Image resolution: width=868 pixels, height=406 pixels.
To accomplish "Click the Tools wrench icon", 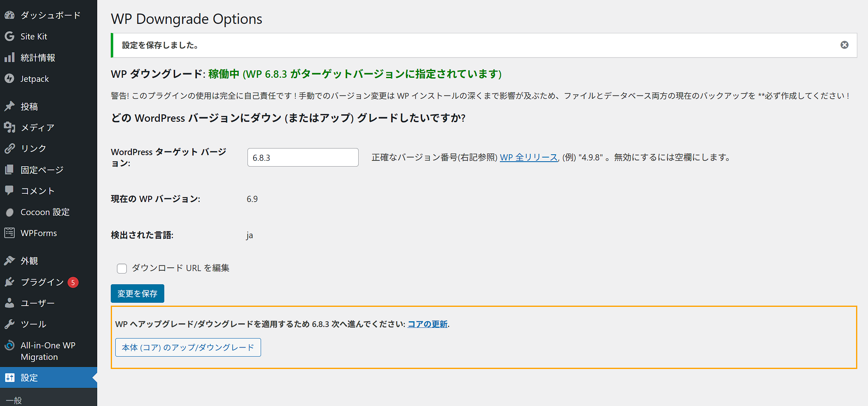I will [9, 324].
